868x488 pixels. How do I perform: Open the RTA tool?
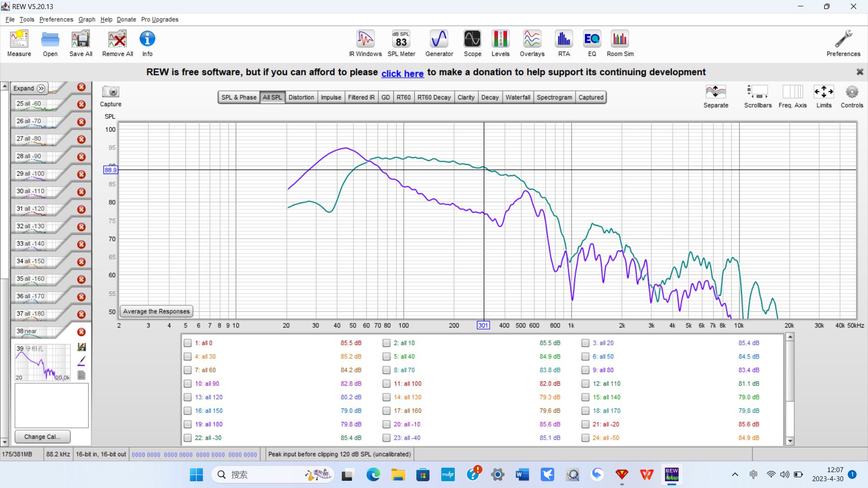click(564, 43)
